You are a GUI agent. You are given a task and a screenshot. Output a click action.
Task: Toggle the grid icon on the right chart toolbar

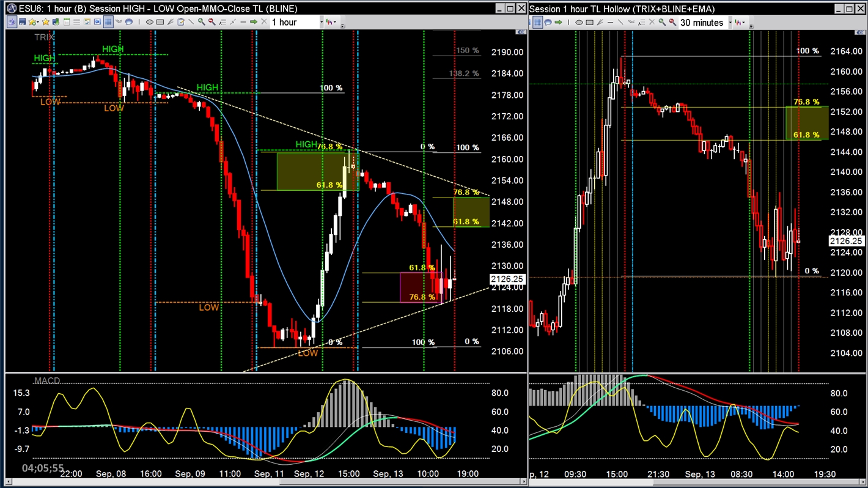537,23
